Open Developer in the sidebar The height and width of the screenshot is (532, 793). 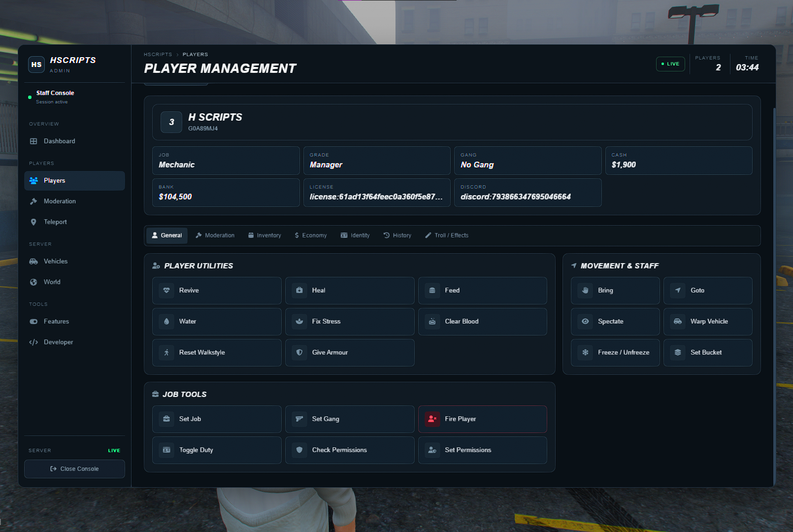[x=74, y=342]
